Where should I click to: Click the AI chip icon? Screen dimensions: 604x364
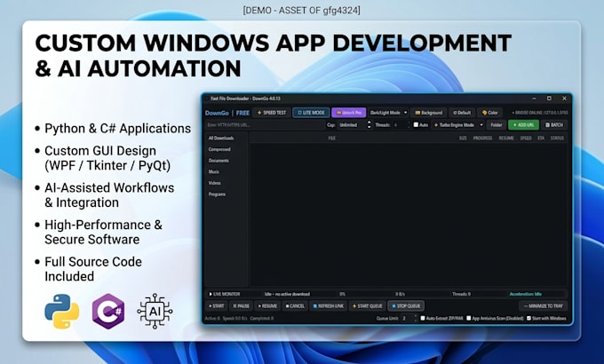coord(155,312)
